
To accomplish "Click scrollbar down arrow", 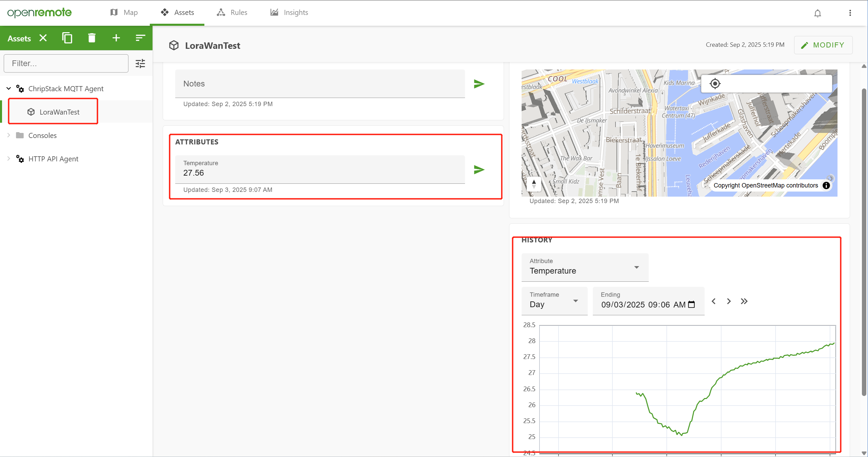I will point(864,453).
